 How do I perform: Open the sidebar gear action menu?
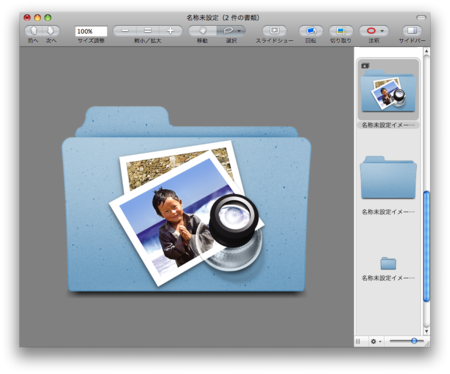376,341
